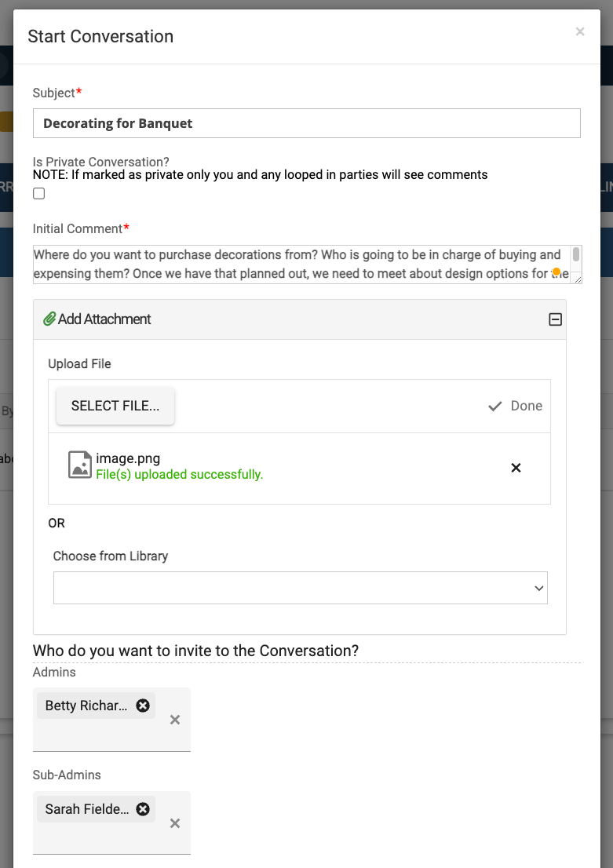The width and height of the screenshot is (613, 868).
Task: Open the Choose from Library dropdown
Action: (x=300, y=588)
